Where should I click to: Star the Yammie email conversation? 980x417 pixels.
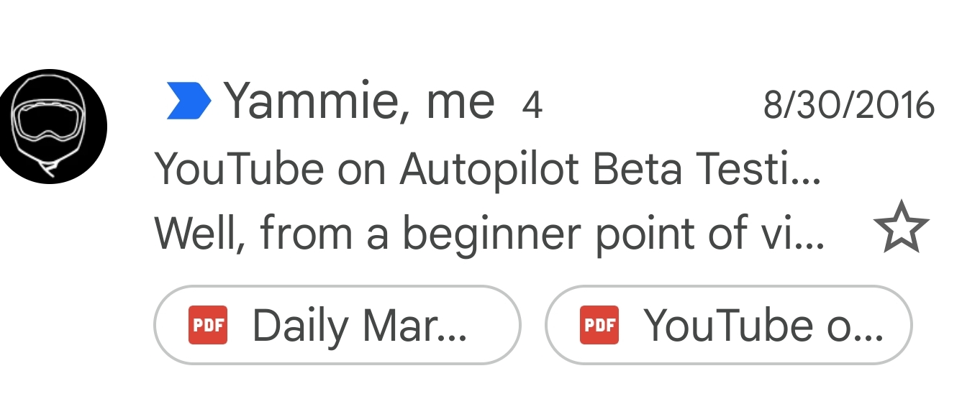[x=901, y=227]
